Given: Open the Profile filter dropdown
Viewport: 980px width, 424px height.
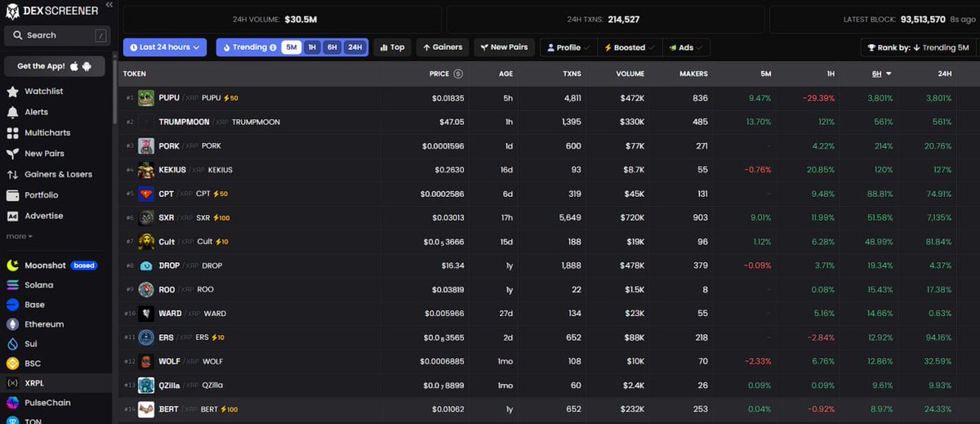Looking at the screenshot, I should point(568,47).
